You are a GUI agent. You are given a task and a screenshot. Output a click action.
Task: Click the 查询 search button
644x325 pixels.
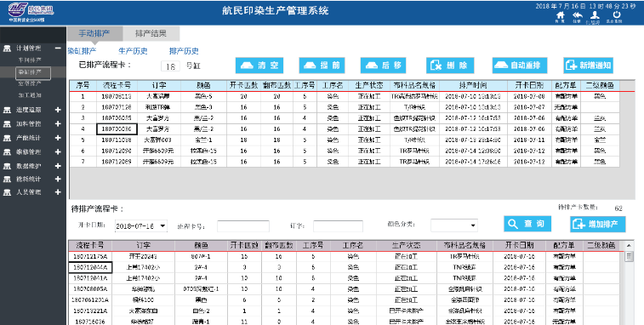527,224
